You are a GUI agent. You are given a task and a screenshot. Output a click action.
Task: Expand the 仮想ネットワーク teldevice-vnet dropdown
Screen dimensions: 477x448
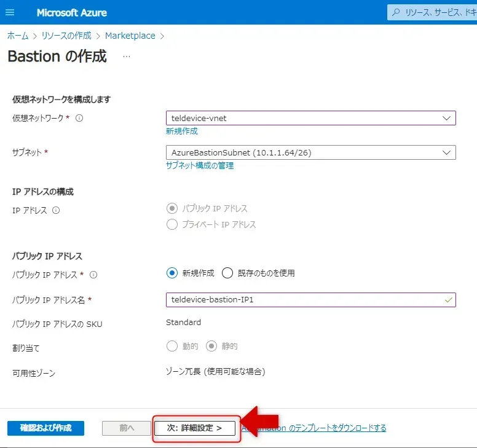coord(310,118)
